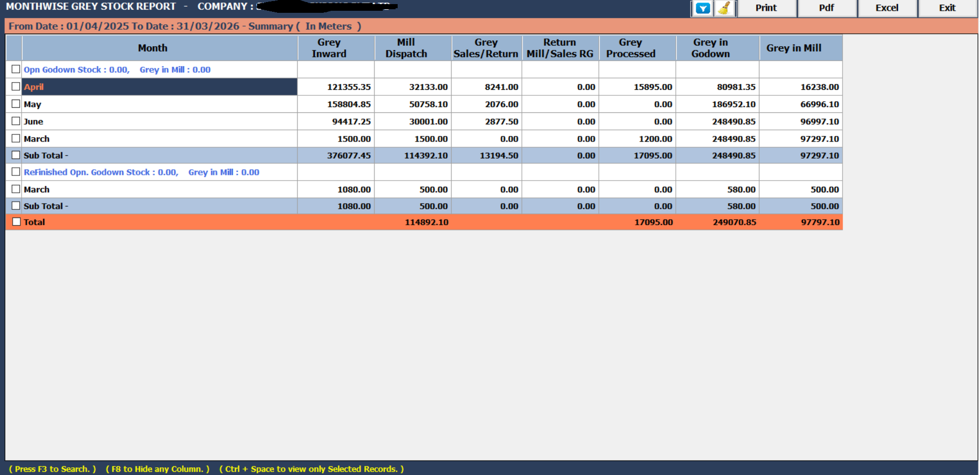Select the highlighted April month cell
This screenshot has width=980, height=475.
click(x=159, y=87)
